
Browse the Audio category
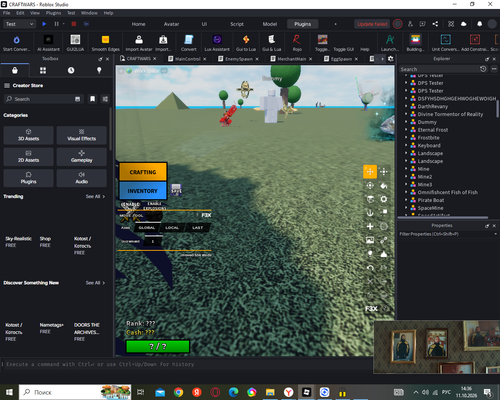coord(82,178)
